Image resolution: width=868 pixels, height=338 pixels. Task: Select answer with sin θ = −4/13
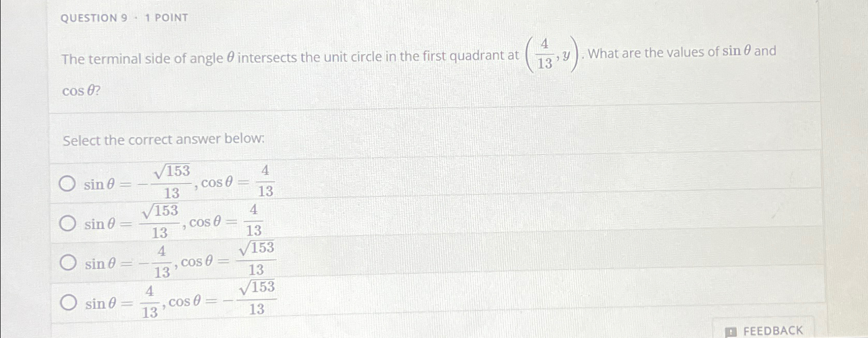pyautogui.click(x=68, y=263)
